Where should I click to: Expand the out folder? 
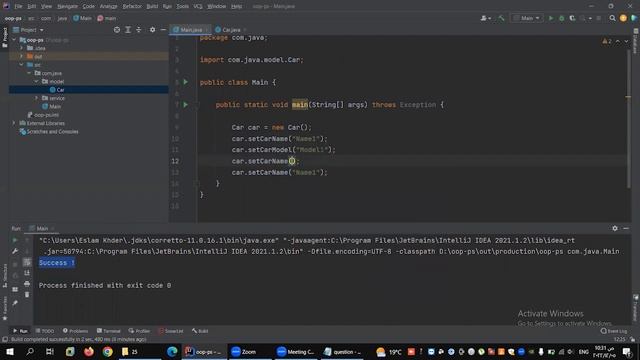22,56
